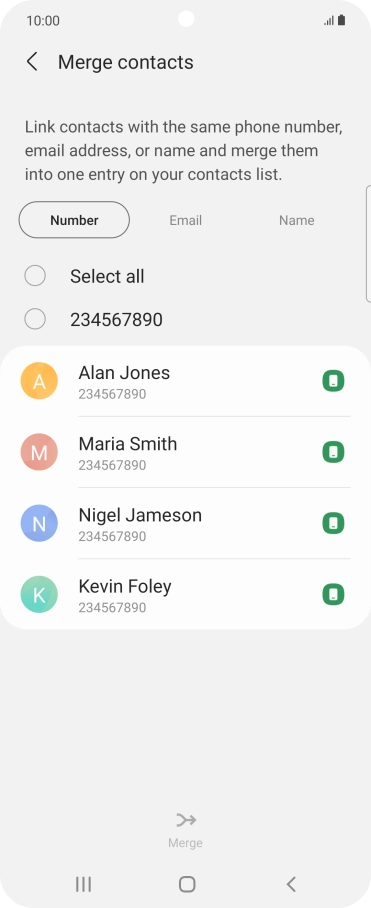Open the Nigel Jameson contact entry
371x908 pixels.
click(x=185, y=523)
